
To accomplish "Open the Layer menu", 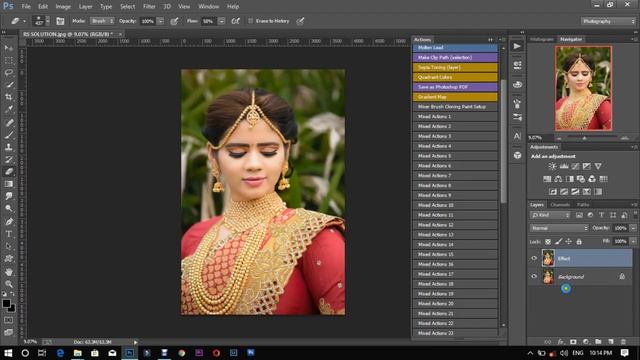I will coord(85,7).
